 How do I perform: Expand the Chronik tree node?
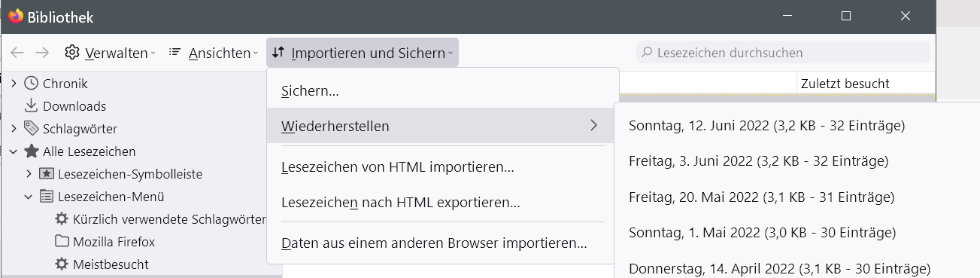coord(14,84)
